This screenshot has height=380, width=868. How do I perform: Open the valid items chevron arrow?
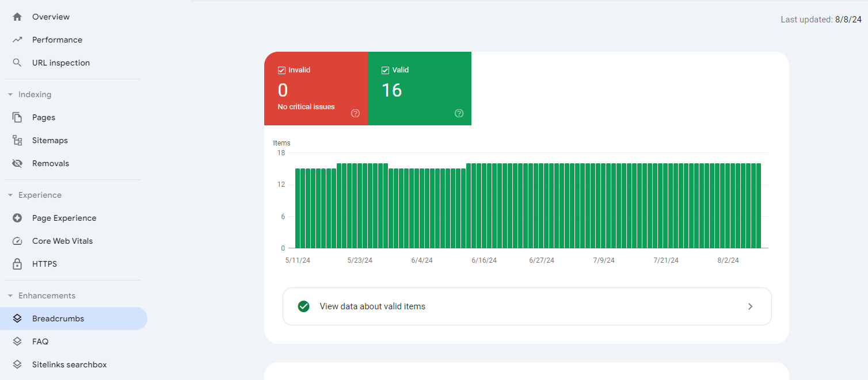750,306
